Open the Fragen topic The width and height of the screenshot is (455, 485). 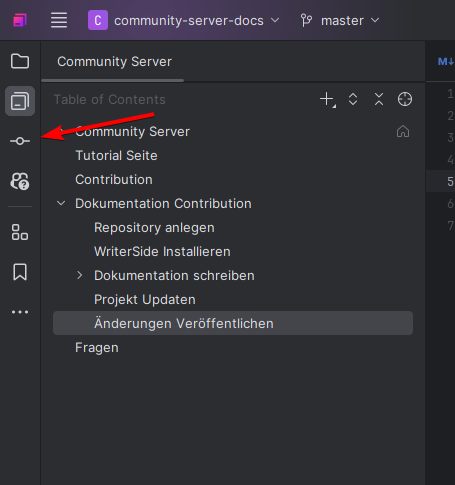tap(97, 348)
